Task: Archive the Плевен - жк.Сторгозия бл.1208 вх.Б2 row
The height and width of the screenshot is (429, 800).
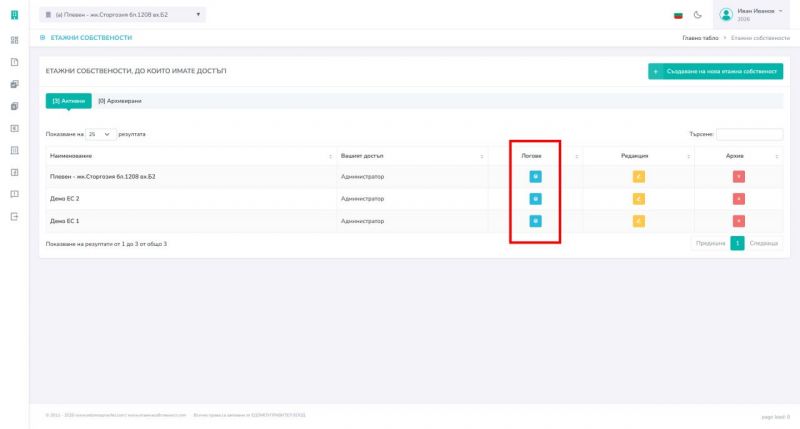Action: pyautogui.click(x=738, y=176)
